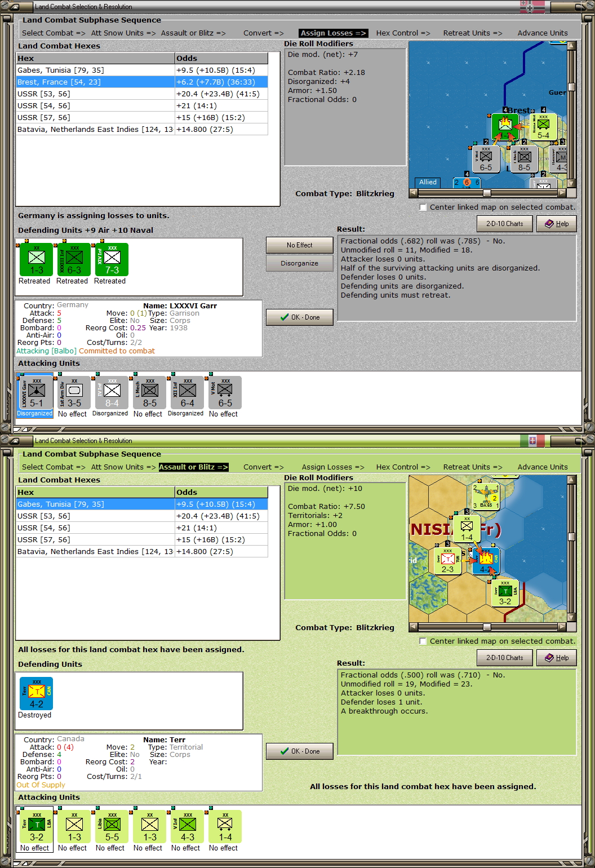
Task: Pick the IV Inf 8-4 attacking unit
Action: coord(112,392)
